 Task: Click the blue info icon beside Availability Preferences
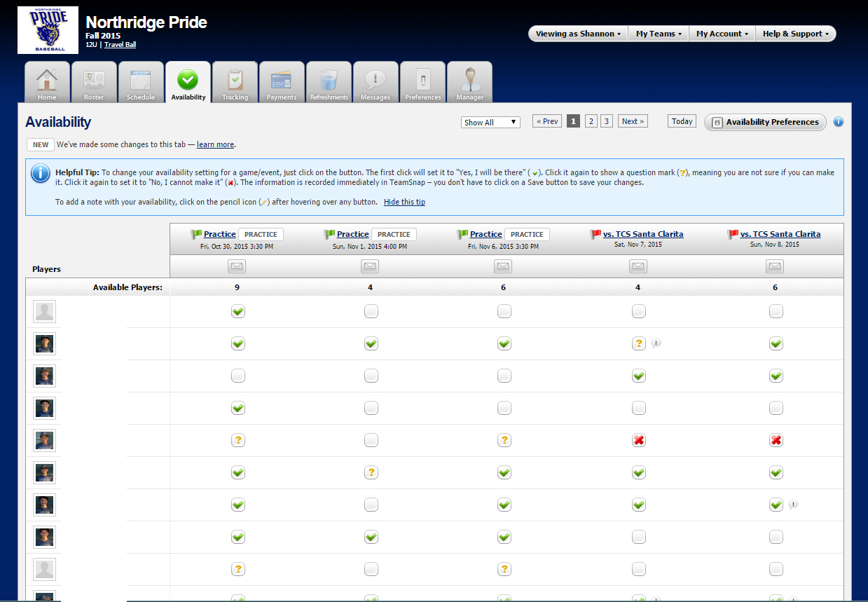[838, 122]
